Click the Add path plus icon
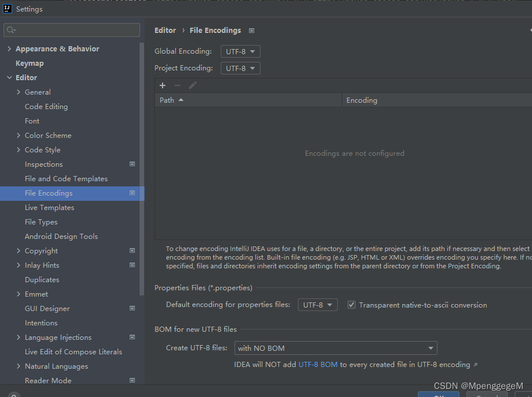This screenshot has height=397, width=532. 163,85
